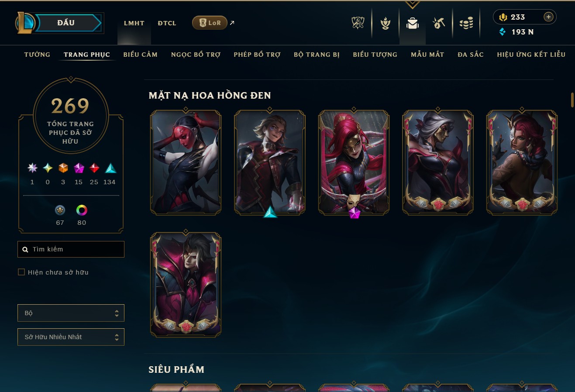Screen dimensions: 575x392
Task: Switch to the ĐTCL game mode
Action: 167,23
